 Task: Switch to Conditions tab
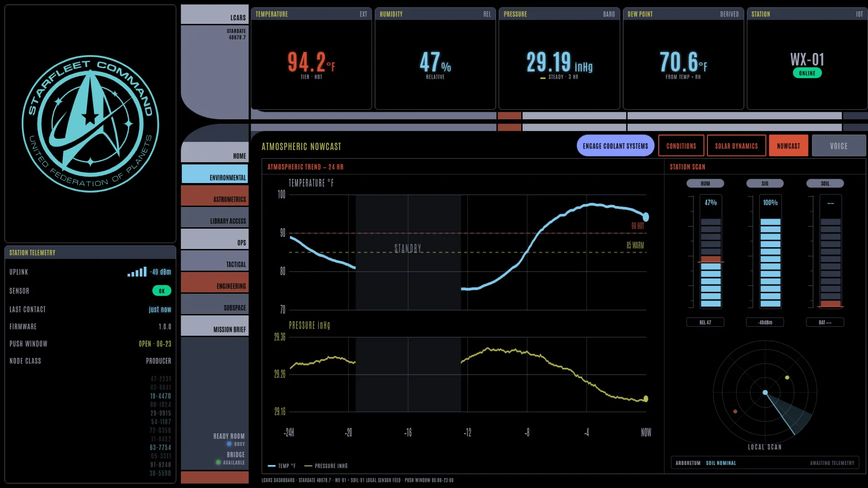pyautogui.click(x=681, y=146)
